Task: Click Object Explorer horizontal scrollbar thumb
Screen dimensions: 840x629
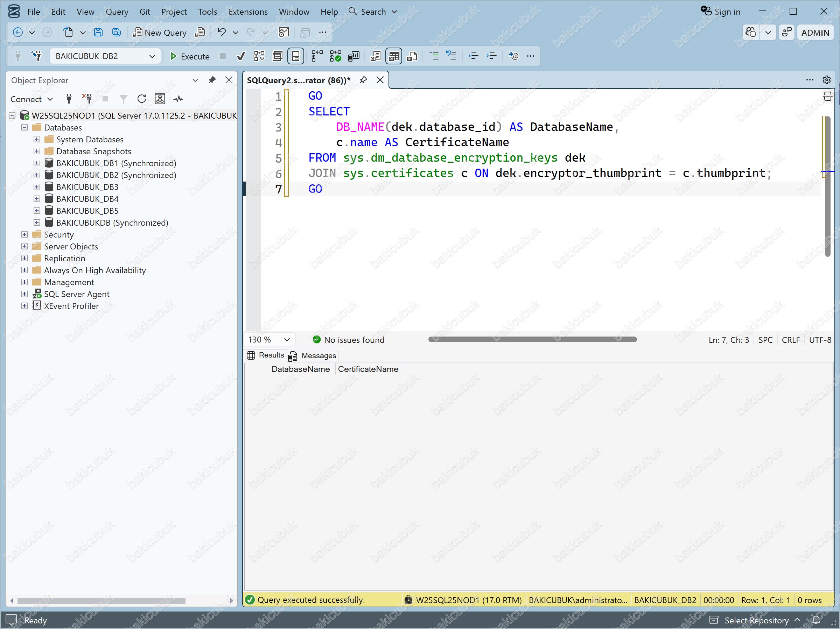Action: [x=101, y=601]
